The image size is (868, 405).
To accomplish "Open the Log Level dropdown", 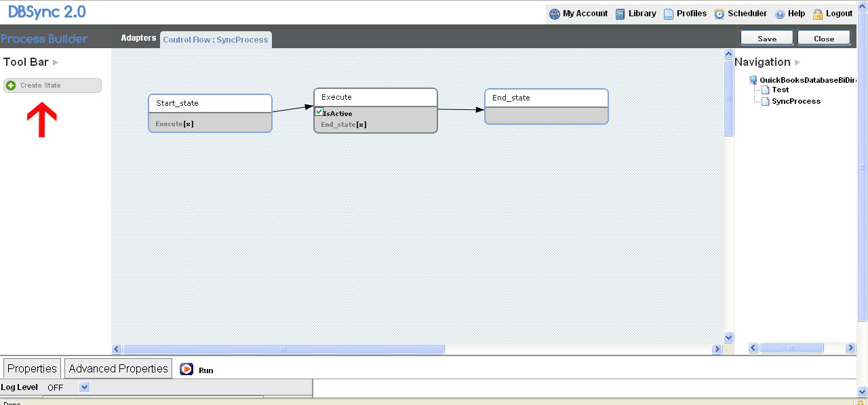I will (84, 387).
